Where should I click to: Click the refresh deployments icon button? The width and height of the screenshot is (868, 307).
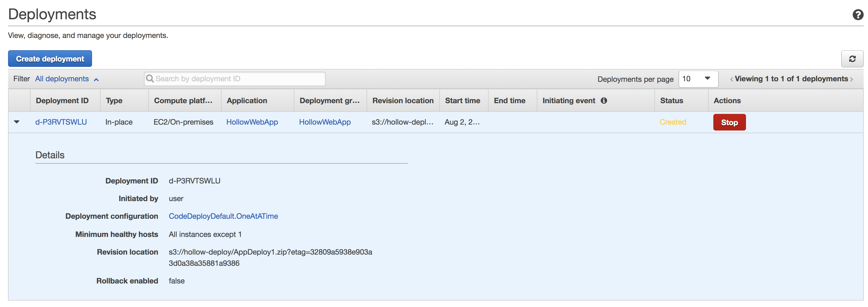coord(852,59)
